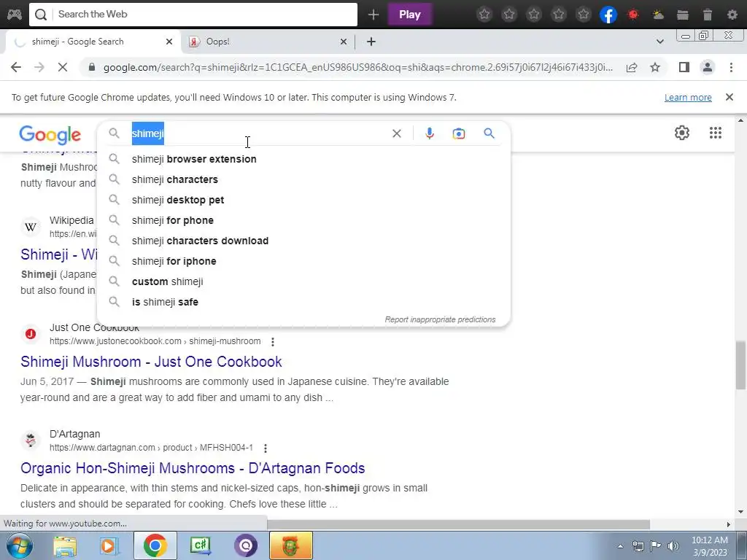This screenshot has width=747, height=560.
Task: Click the purple Play button
Action: pos(410,15)
